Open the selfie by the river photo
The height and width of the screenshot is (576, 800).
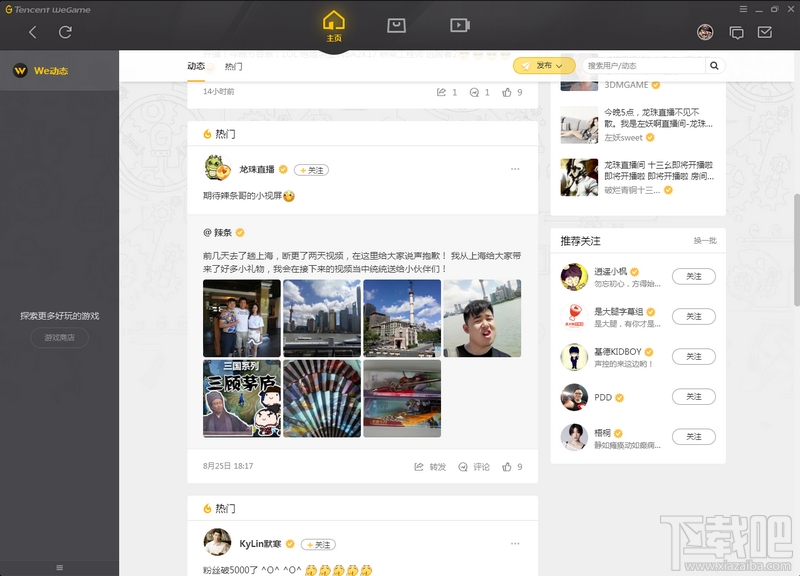482,318
